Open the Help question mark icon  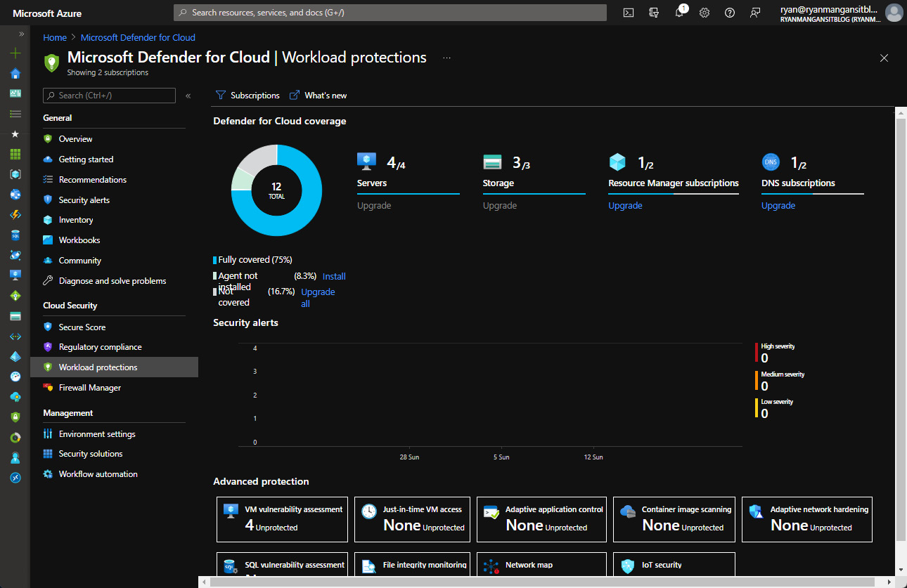(x=730, y=13)
